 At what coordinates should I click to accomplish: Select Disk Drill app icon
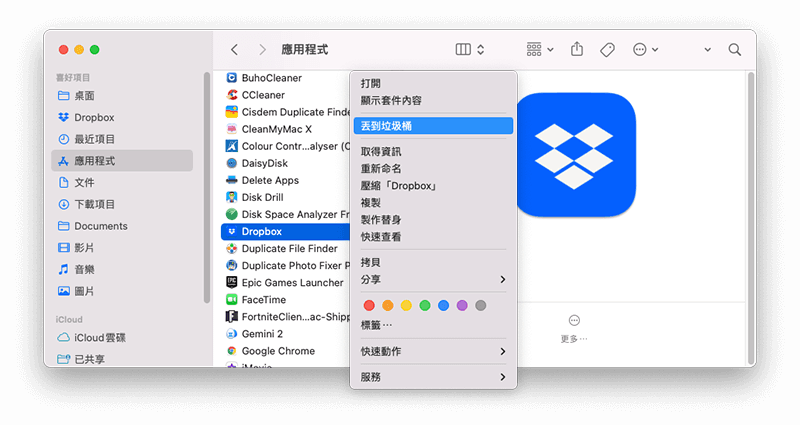click(232, 197)
